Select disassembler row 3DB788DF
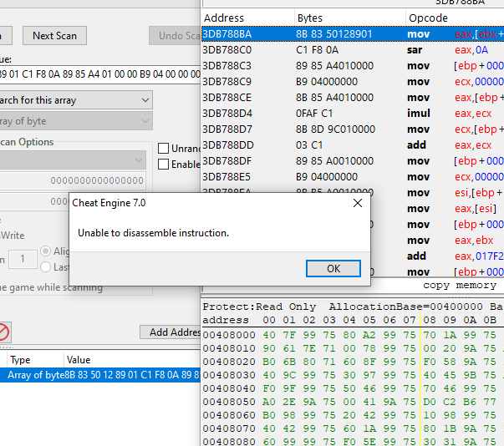Screen dimensions: 504x446 coord(353,161)
